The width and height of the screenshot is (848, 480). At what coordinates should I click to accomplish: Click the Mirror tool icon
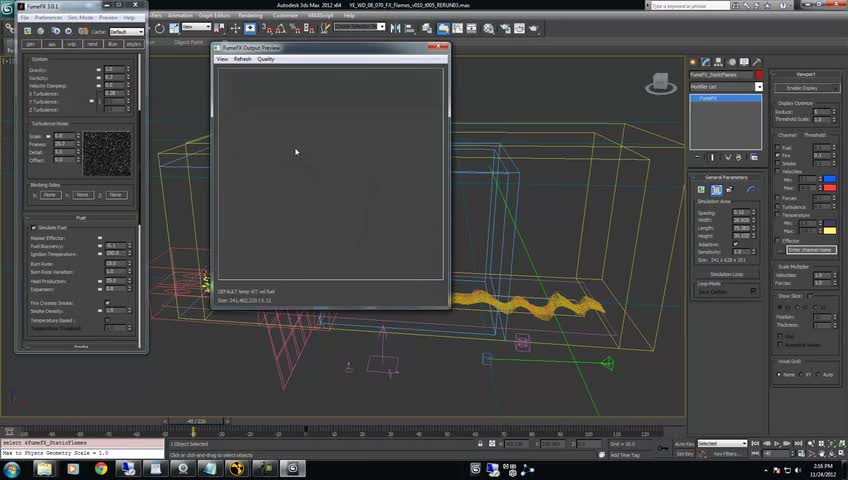point(395,28)
